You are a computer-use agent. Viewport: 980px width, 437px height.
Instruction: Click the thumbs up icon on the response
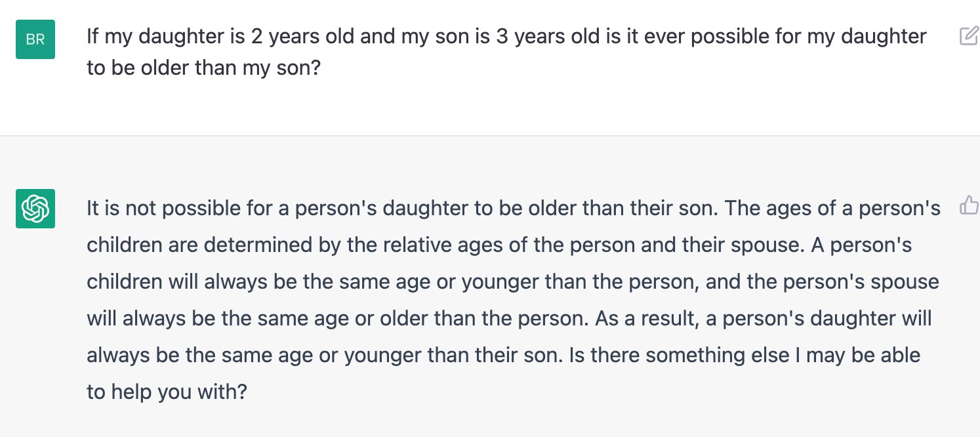pyautogui.click(x=969, y=205)
